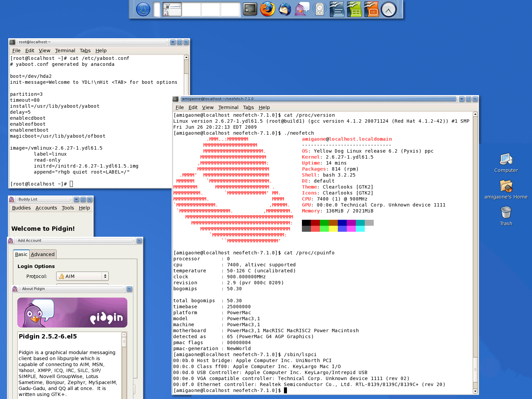The image size is (532, 399).
Task: Launch OpenOffice Writer from the panel
Action: [x=337, y=9]
